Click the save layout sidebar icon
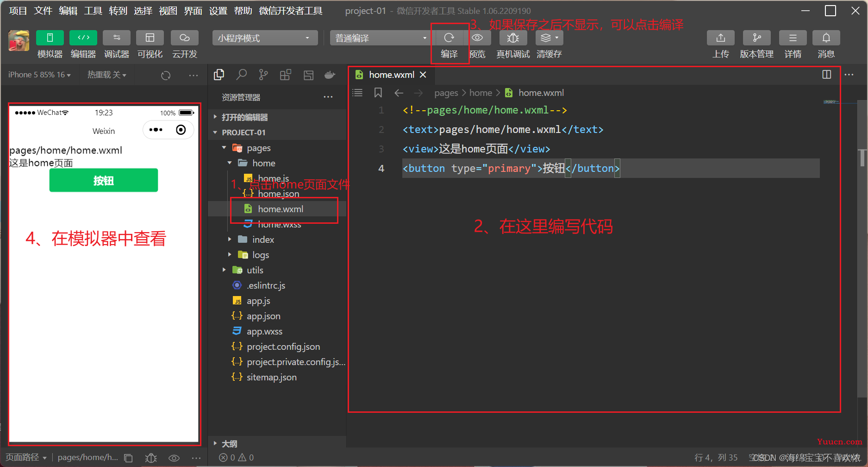This screenshot has height=467, width=868. pos(308,75)
